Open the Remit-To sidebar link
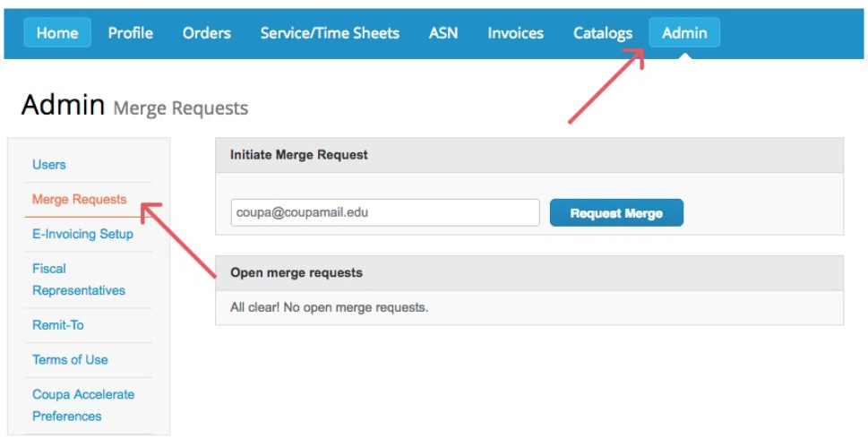Image resolution: width=868 pixels, height=447 pixels. [58, 325]
